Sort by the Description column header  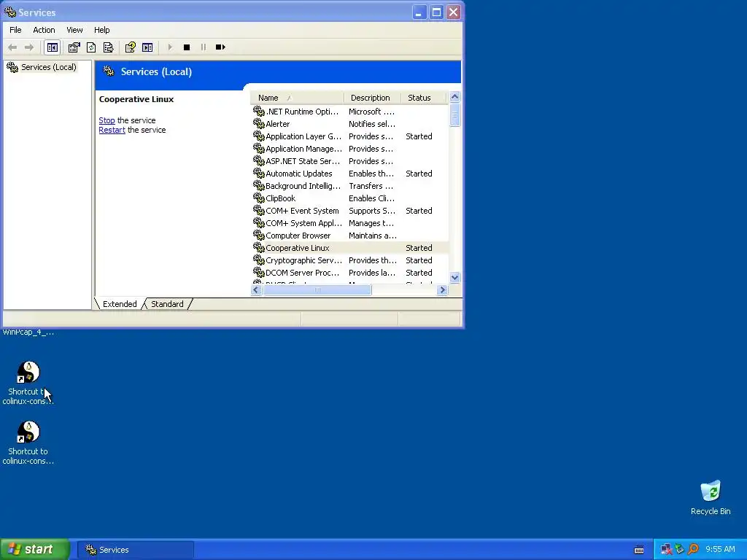[x=372, y=98]
